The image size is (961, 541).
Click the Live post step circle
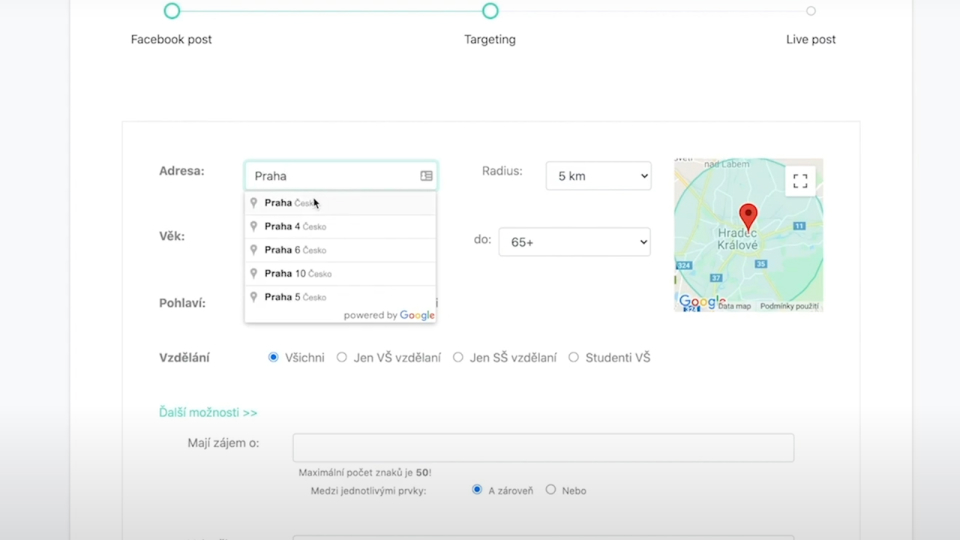coord(811,11)
